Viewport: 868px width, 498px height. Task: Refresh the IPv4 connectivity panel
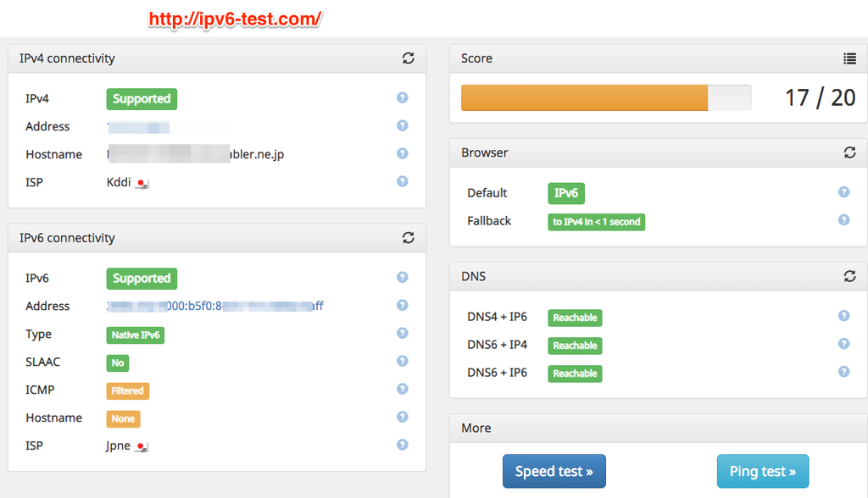click(x=408, y=58)
